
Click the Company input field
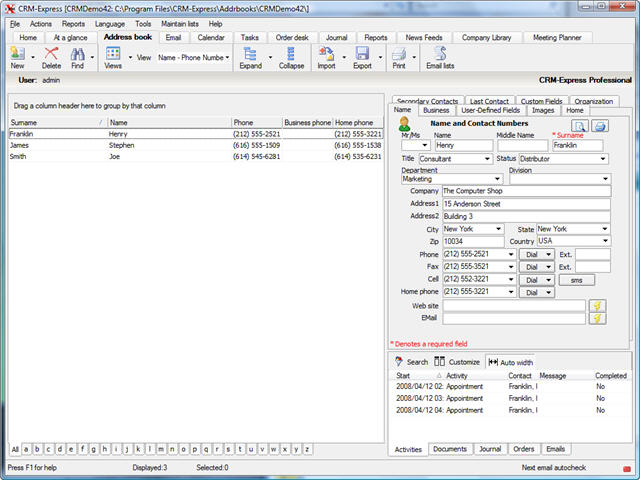coord(525,190)
